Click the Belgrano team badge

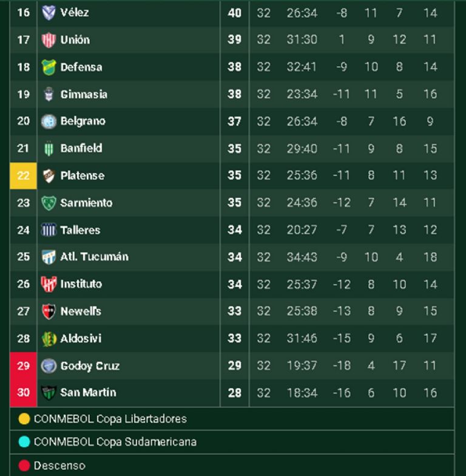point(49,121)
